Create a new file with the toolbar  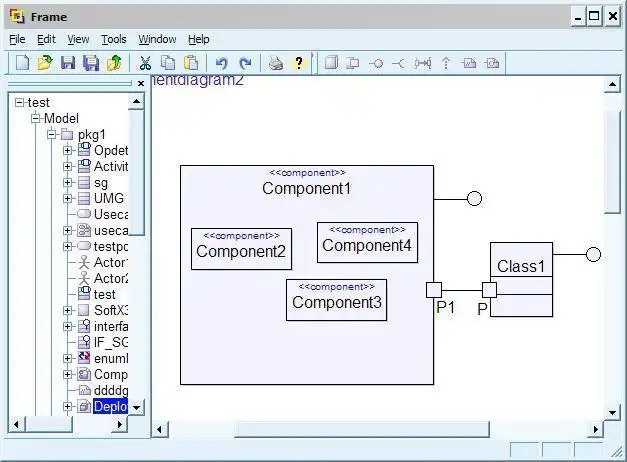(x=22, y=63)
